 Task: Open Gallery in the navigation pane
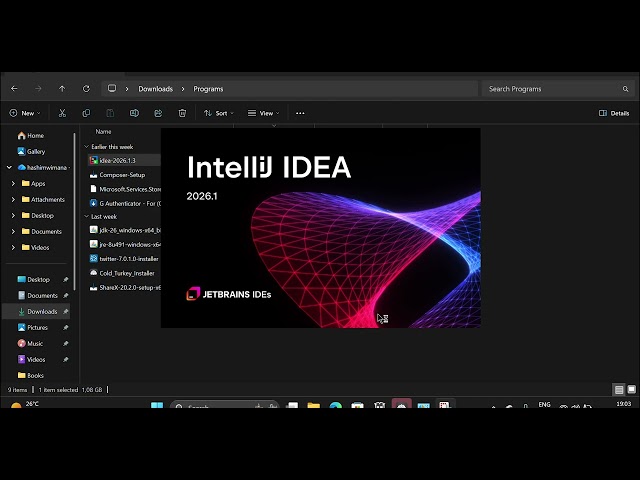click(31, 151)
